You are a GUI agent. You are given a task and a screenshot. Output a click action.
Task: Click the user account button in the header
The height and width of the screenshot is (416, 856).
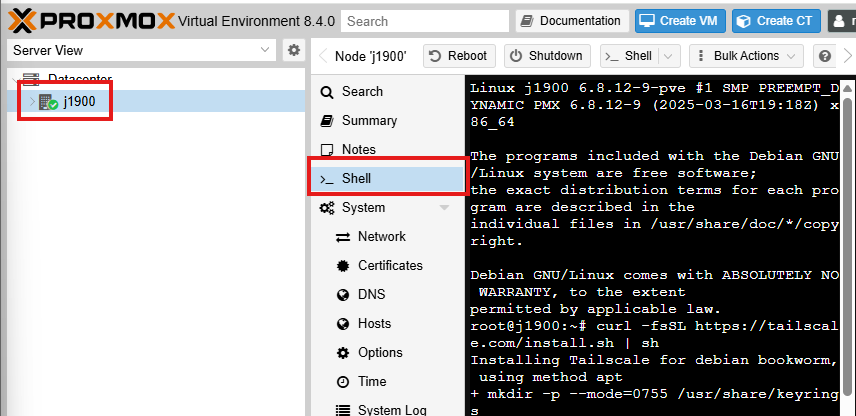point(842,21)
